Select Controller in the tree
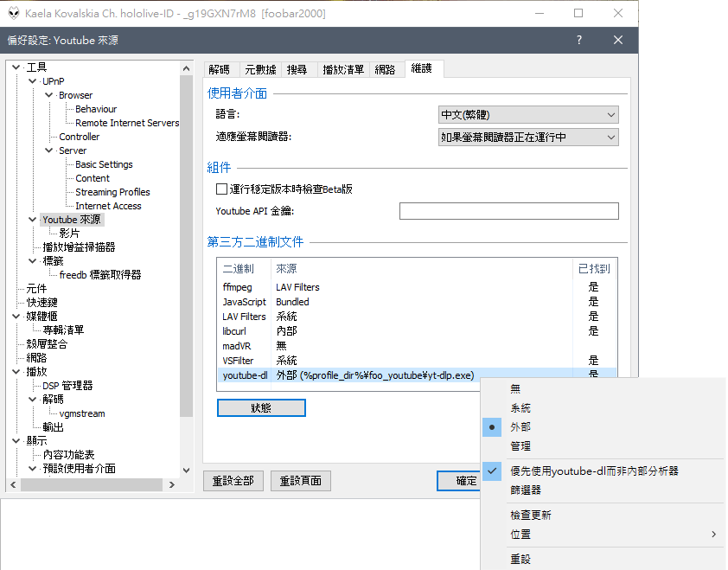Image resolution: width=728 pixels, height=570 pixels. pos(79,137)
